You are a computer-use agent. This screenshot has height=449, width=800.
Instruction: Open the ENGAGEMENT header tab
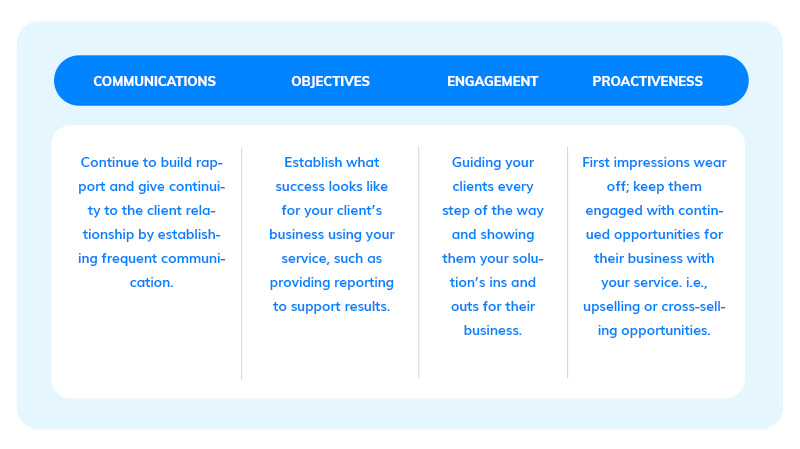click(492, 81)
